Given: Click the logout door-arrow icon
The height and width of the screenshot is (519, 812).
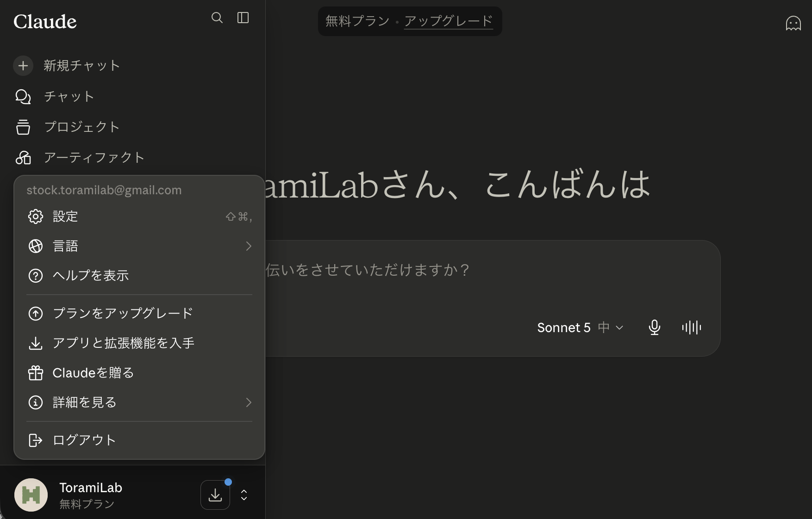Looking at the screenshot, I should click(x=36, y=440).
